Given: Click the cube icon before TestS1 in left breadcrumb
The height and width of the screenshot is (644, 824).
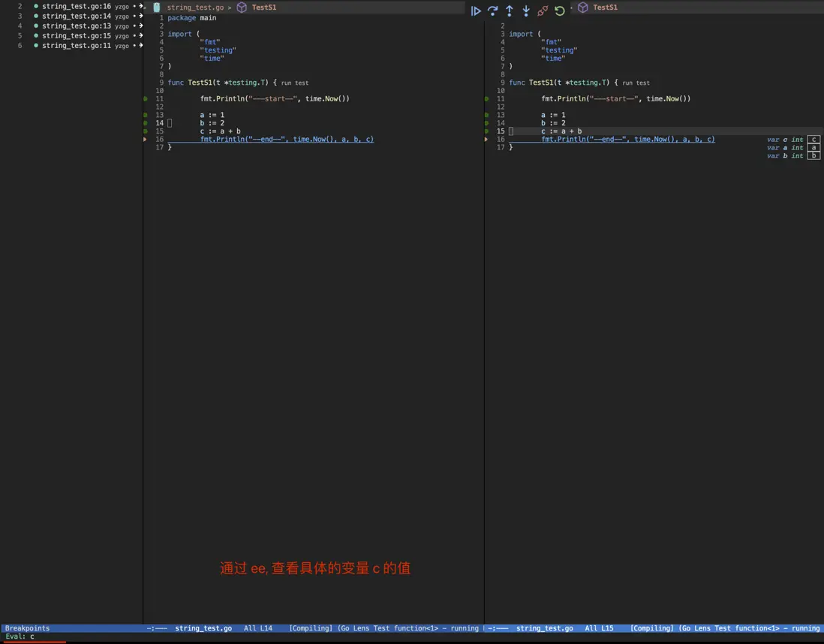Looking at the screenshot, I should (242, 8).
